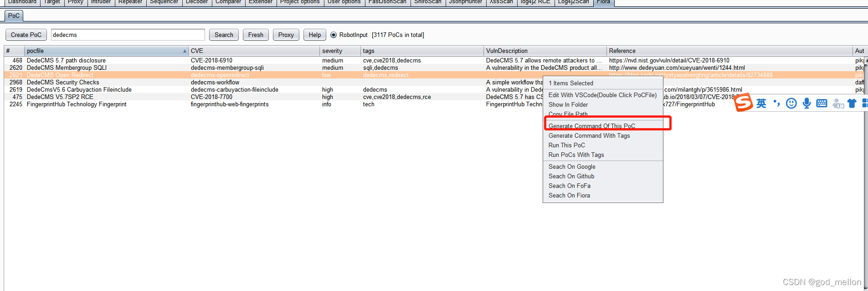This screenshot has width=868, height=291.
Task: Choose Seach On Google
Action: tap(602, 166)
